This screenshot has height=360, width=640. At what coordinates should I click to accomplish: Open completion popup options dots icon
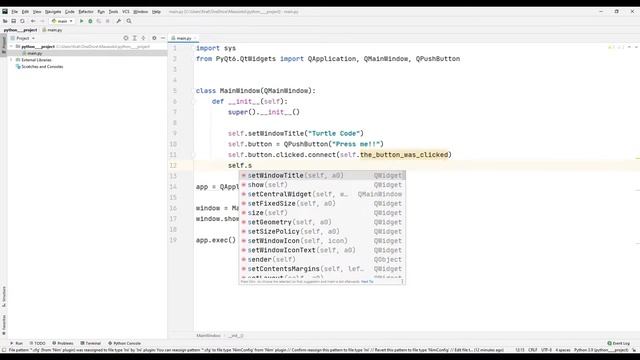[x=402, y=282]
